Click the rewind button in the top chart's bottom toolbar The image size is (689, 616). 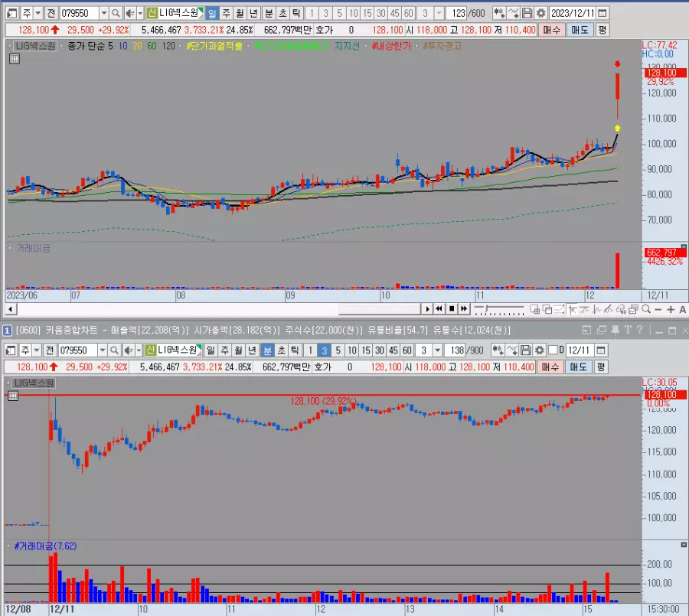click(439, 309)
